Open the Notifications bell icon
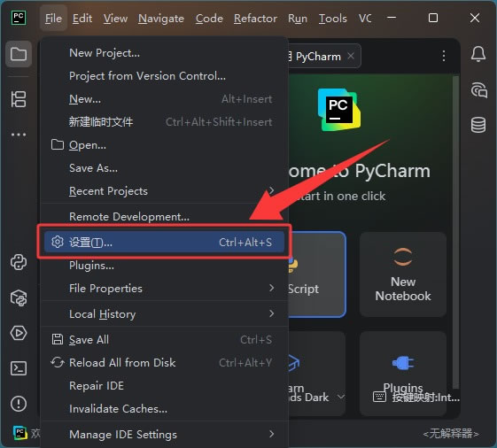 coord(478,54)
